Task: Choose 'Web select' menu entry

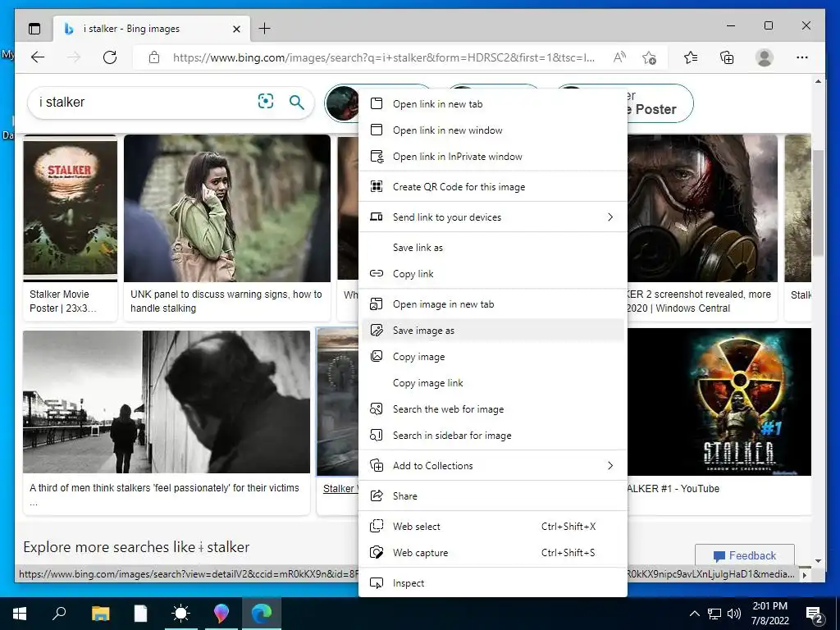Action: 493,527
